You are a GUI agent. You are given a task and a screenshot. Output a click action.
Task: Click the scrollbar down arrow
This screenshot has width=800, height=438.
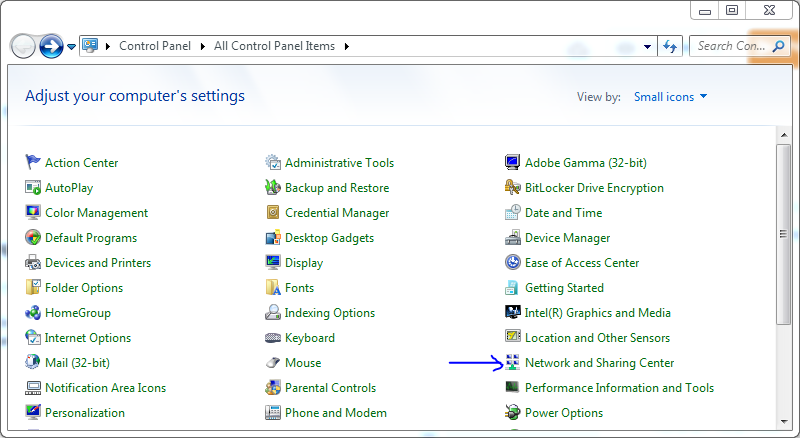[783, 422]
